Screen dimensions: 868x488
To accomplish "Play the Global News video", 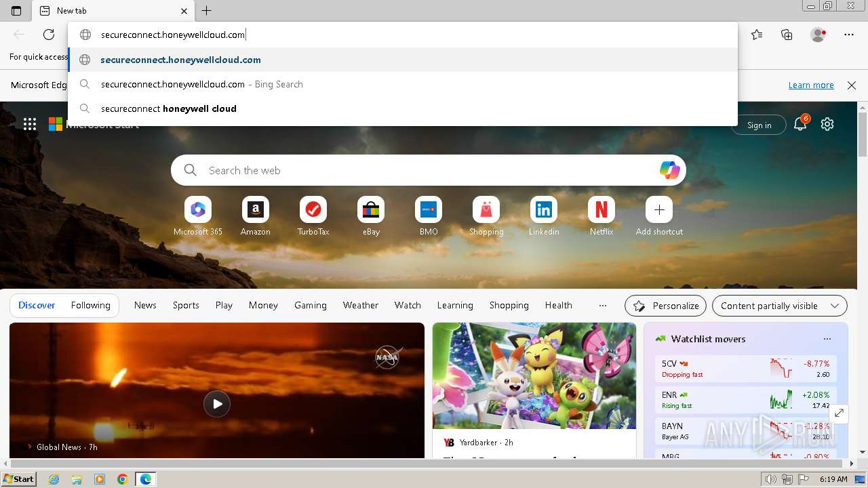I will click(x=217, y=404).
